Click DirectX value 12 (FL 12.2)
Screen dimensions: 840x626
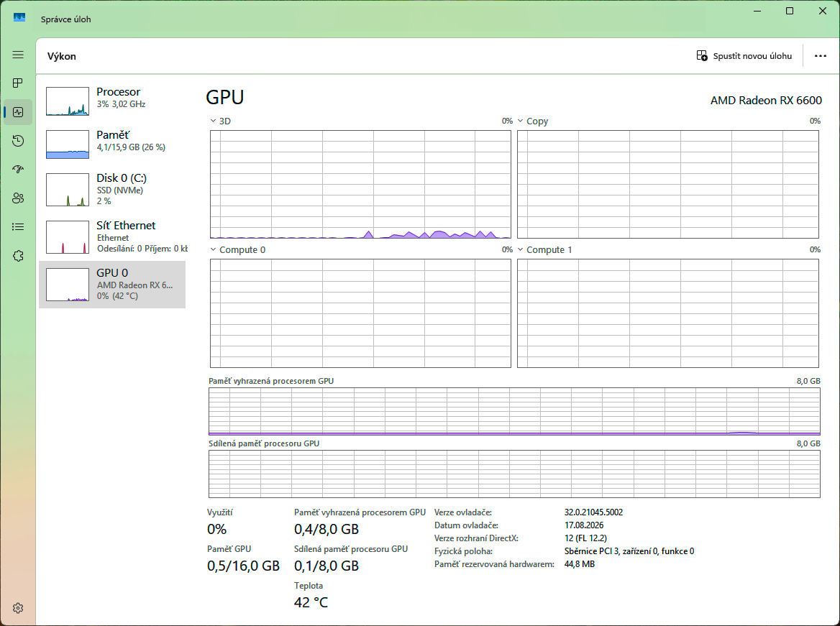coord(585,538)
